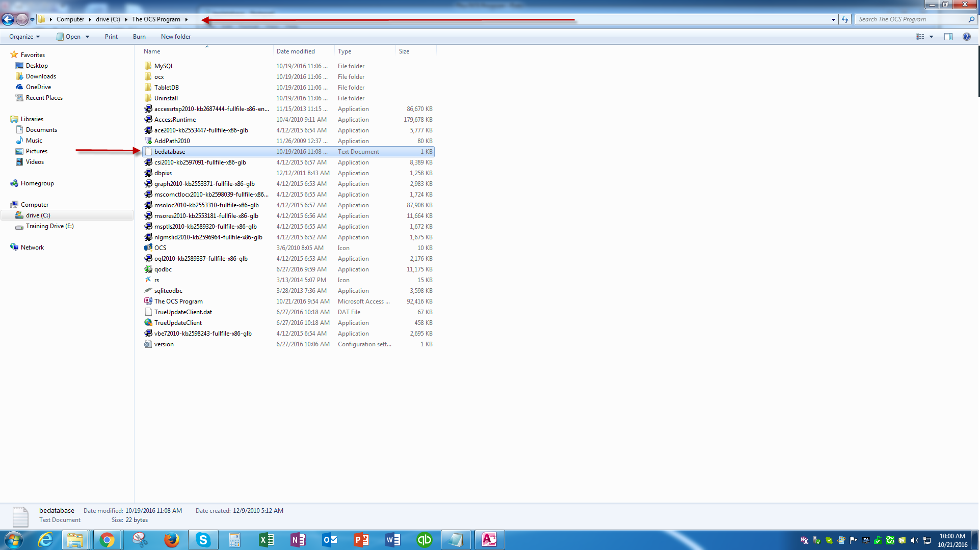Click the Burn toolbar button
Screen dimensions: 980x550
pyautogui.click(x=139, y=37)
